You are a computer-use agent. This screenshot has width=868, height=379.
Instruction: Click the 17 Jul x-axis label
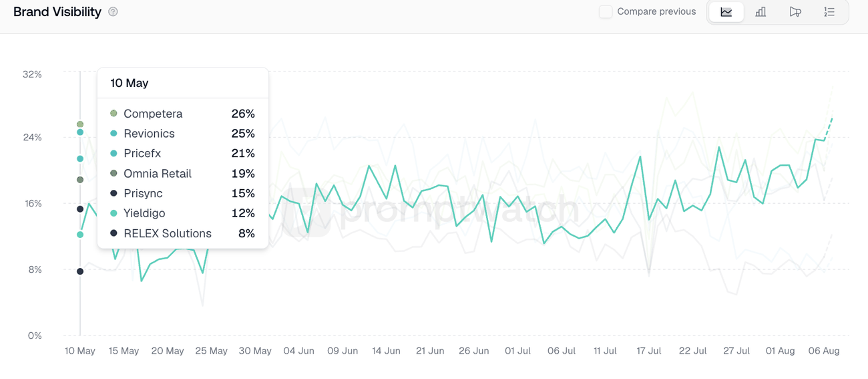[x=649, y=350]
